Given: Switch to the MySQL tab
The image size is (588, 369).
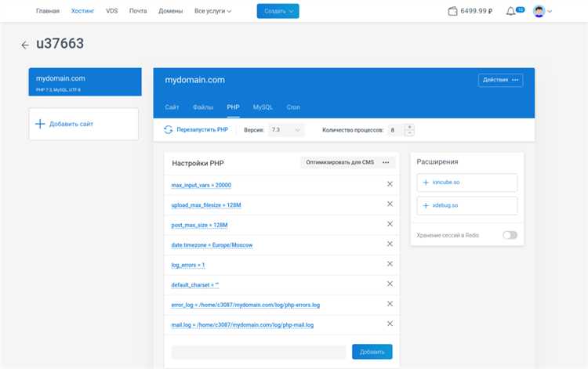Looking at the screenshot, I should (263, 107).
